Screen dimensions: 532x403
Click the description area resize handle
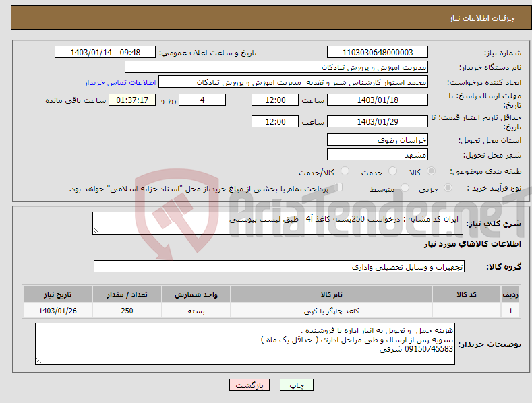coord(96,230)
